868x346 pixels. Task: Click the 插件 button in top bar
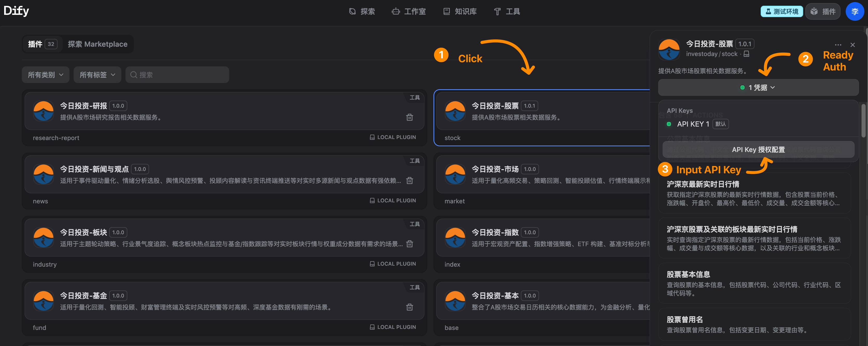pos(823,11)
